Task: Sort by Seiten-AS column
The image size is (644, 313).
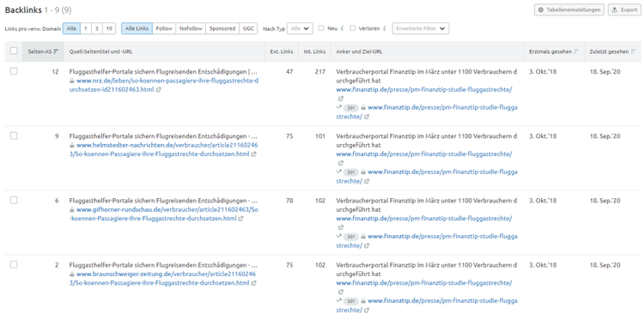Action: (43, 51)
